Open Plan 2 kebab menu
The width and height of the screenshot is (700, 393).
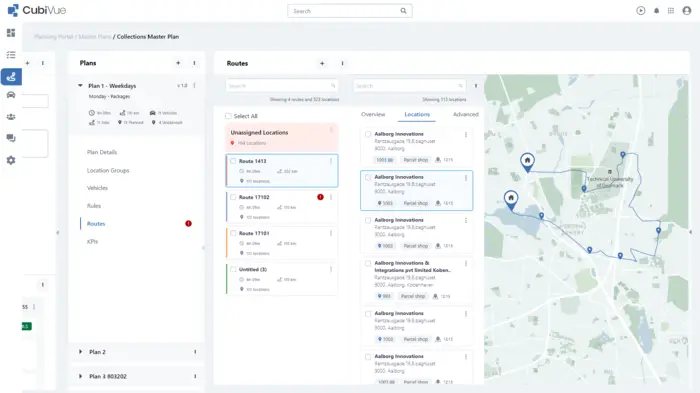(x=195, y=352)
